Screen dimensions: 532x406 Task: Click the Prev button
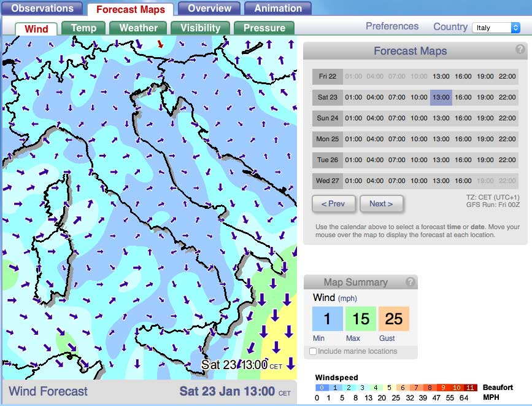tap(333, 203)
